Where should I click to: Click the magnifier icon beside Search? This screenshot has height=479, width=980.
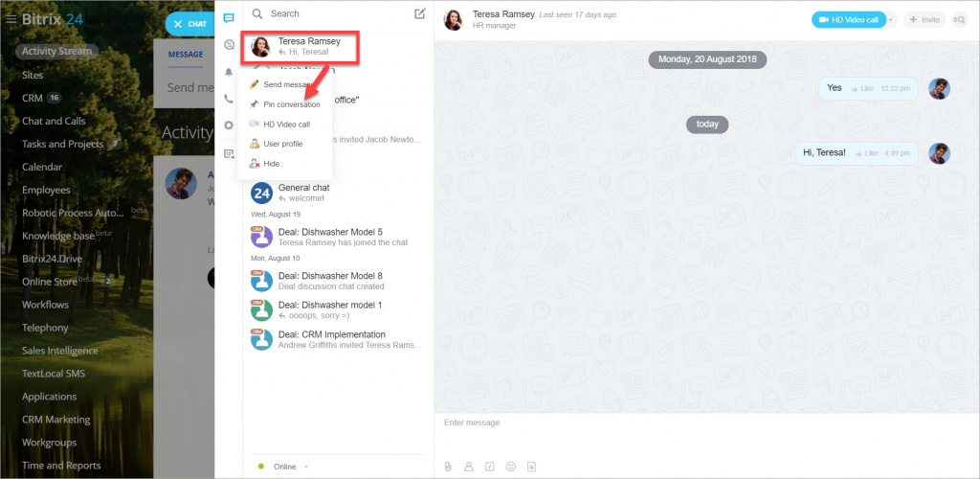click(256, 13)
